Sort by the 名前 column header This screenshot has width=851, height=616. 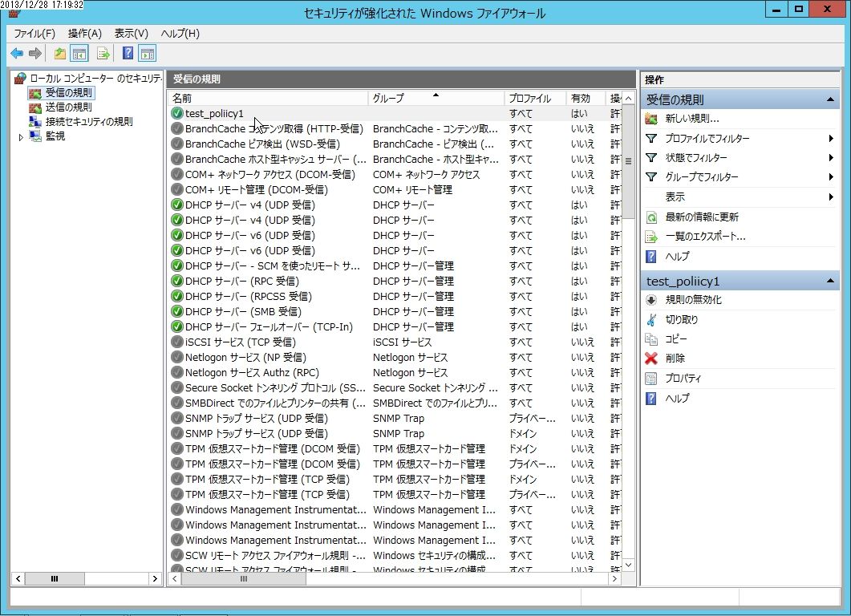[x=268, y=98]
